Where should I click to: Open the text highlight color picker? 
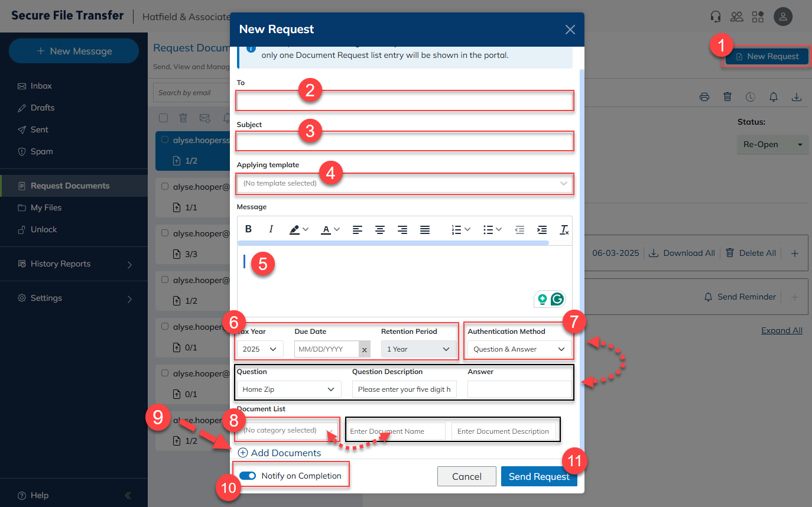(299, 229)
